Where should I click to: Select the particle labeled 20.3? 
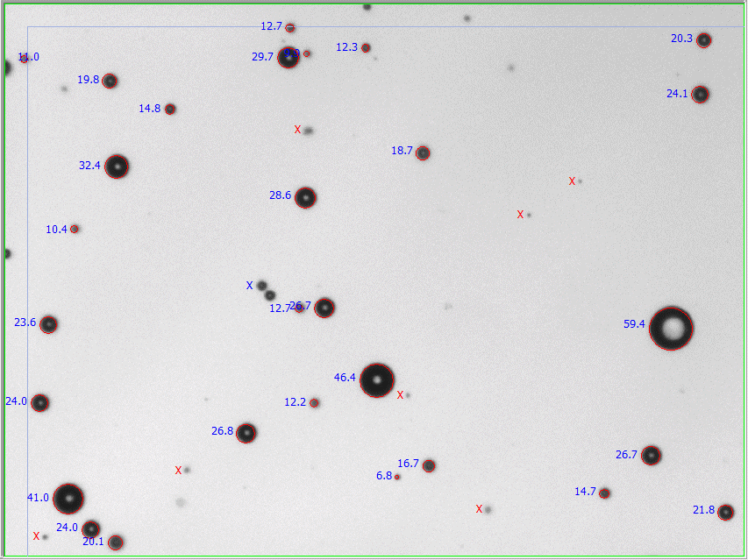(x=703, y=39)
